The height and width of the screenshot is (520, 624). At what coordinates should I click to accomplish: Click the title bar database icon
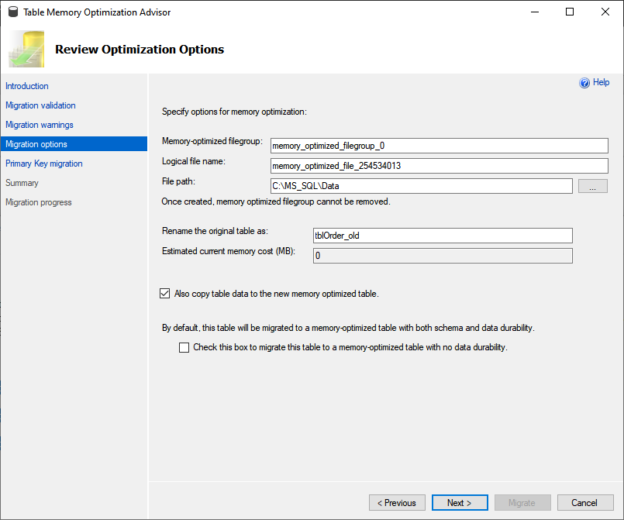[x=12, y=12]
